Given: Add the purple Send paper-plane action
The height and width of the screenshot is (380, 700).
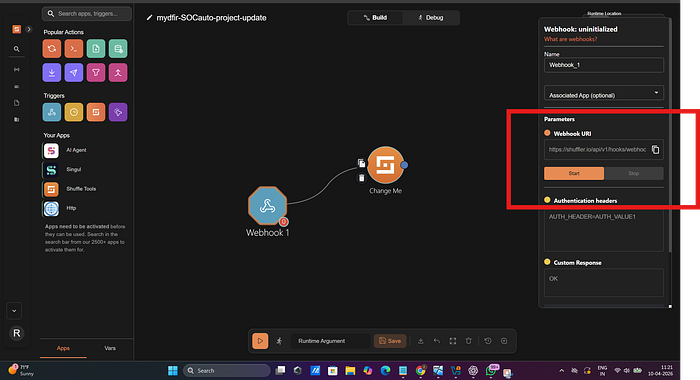Looking at the screenshot, I should [74, 72].
